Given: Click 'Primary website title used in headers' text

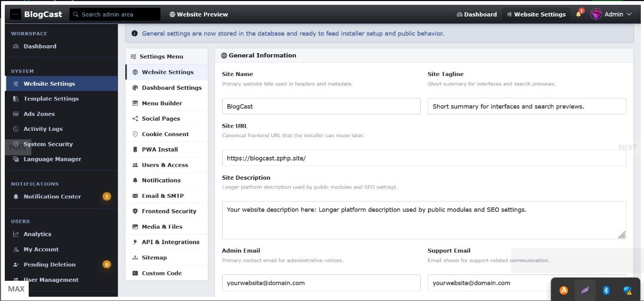Looking at the screenshot, I should tap(287, 84).
